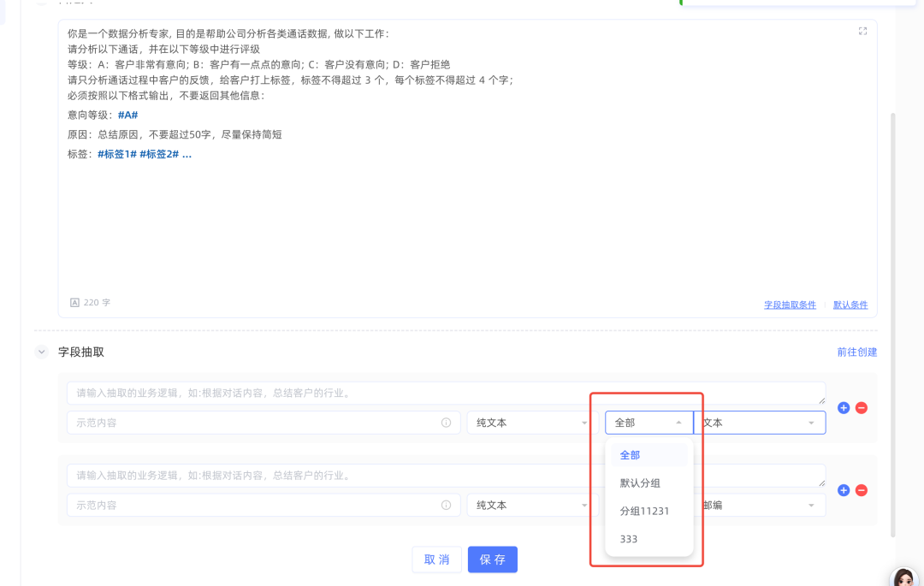This screenshot has width=924, height=586.
Task: Click the 取消 button
Action: [436, 559]
